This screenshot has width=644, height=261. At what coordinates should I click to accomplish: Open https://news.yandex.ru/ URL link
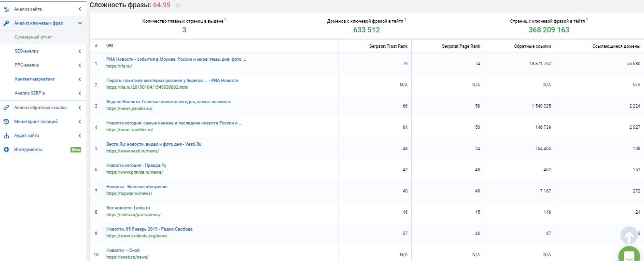pyautogui.click(x=129, y=109)
